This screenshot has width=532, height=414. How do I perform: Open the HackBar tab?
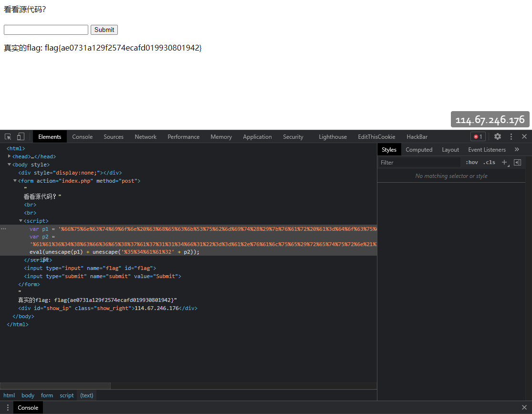click(x=417, y=136)
